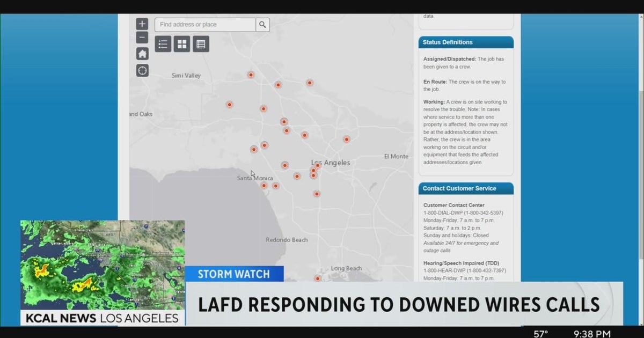644x338 pixels.
Task: Collapse the Status Definitions panel
Action: point(466,42)
